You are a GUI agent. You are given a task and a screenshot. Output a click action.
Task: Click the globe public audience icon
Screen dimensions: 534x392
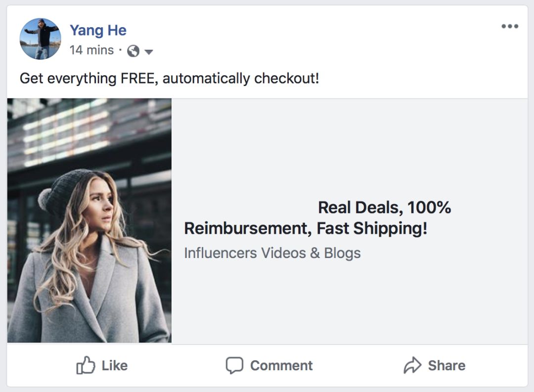click(x=133, y=51)
